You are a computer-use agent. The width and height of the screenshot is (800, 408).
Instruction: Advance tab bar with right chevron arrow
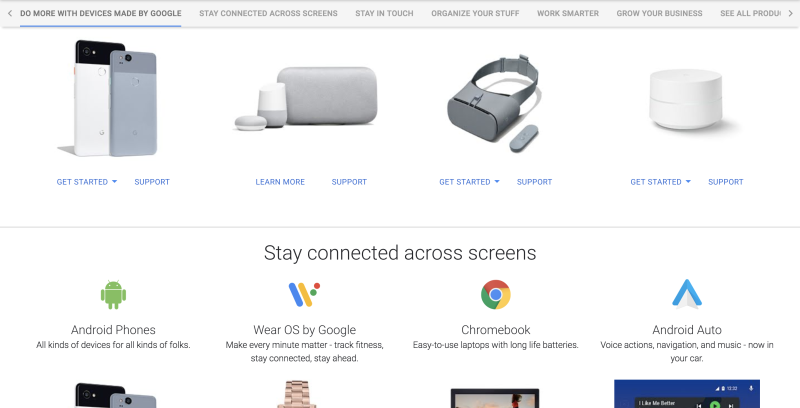point(790,13)
